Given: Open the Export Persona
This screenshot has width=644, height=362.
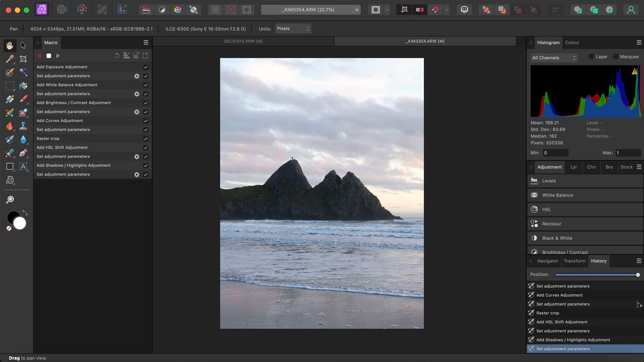Looking at the screenshot, I should click(x=122, y=9).
